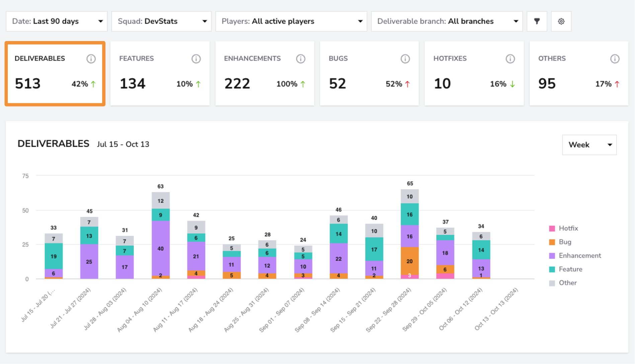Click the 10% green up arrow on Features card
The height and width of the screenshot is (364, 635).
[198, 84]
